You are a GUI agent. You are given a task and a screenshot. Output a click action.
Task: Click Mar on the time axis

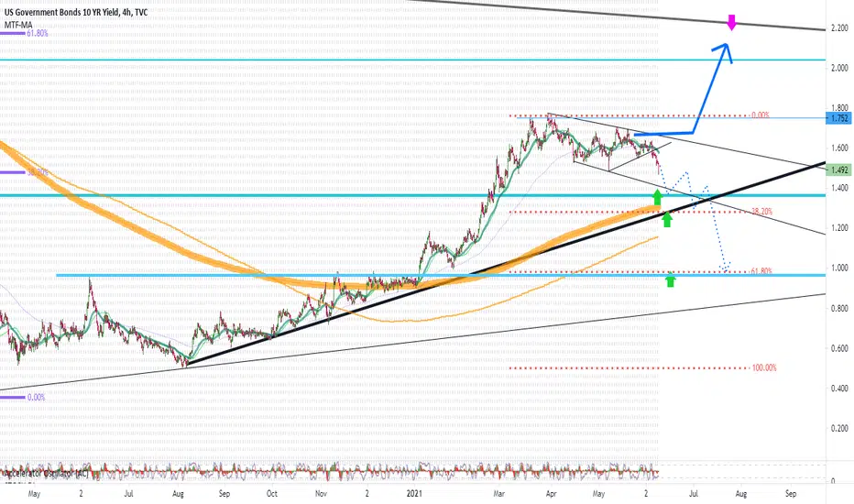(x=498, y=494)
